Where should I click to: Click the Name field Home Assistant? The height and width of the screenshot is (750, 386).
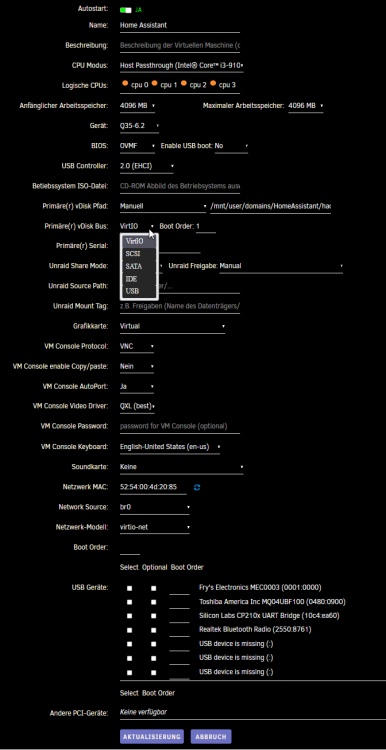click(x=180, y=25)
